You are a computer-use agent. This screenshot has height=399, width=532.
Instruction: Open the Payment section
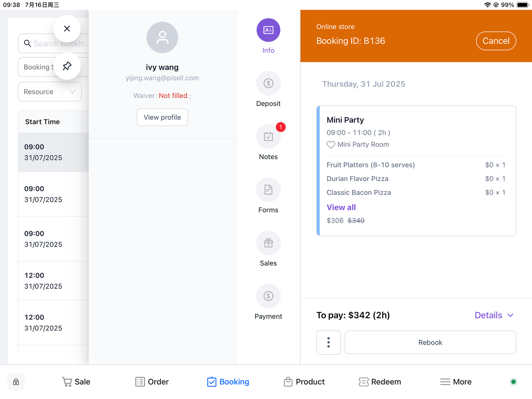click(x=268, y=296)
